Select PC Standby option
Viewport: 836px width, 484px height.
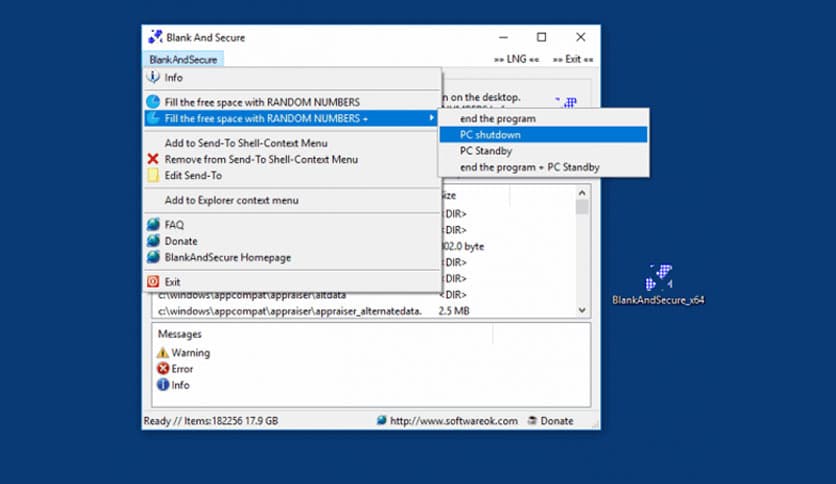[543, 151]
